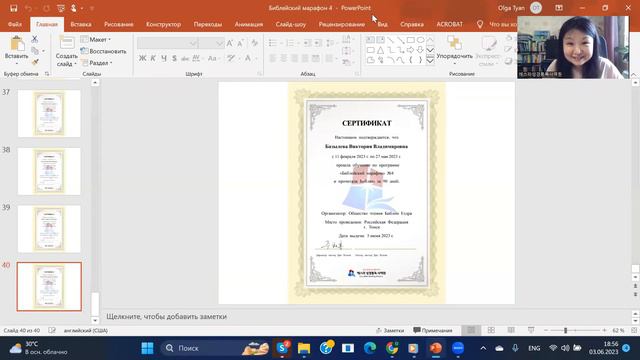This screenshot has width=640, height=360.
Task: Click the font color A button
Action: coord(248,58)
